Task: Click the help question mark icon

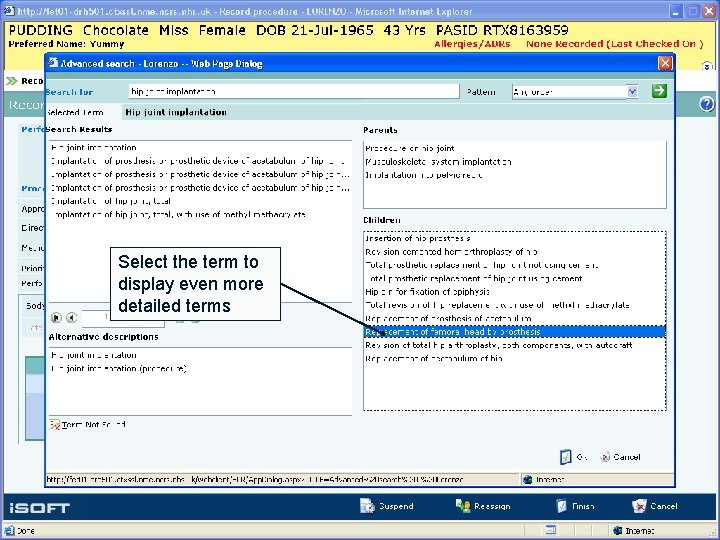Action: 707,104
